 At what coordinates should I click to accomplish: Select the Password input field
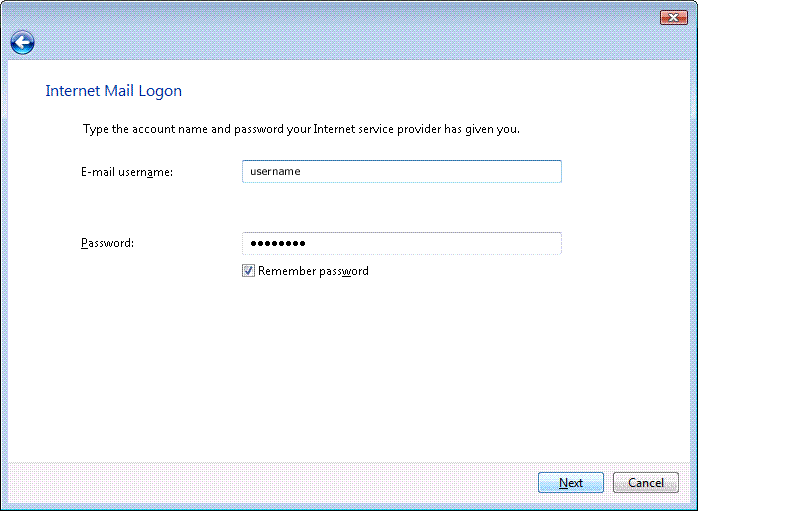click(x=402, y=243)
